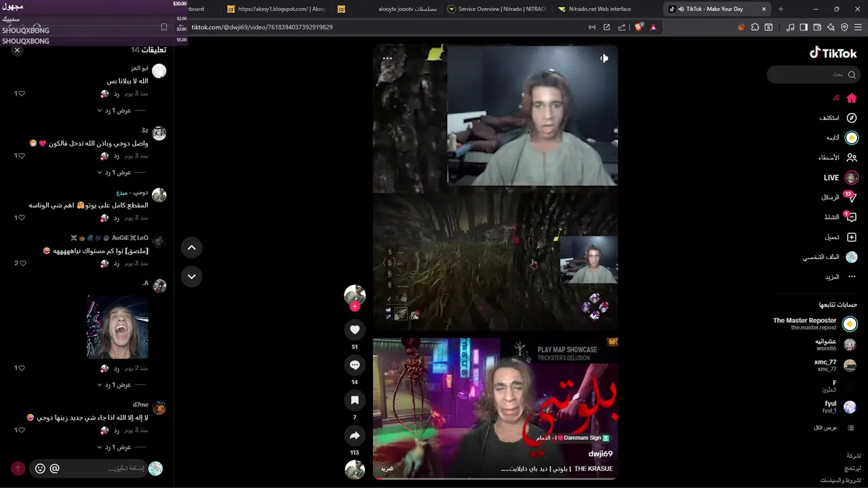The width and height of the screenshot is (868, 488).
Task: Share the video using arrow icon
Action: 355,435
